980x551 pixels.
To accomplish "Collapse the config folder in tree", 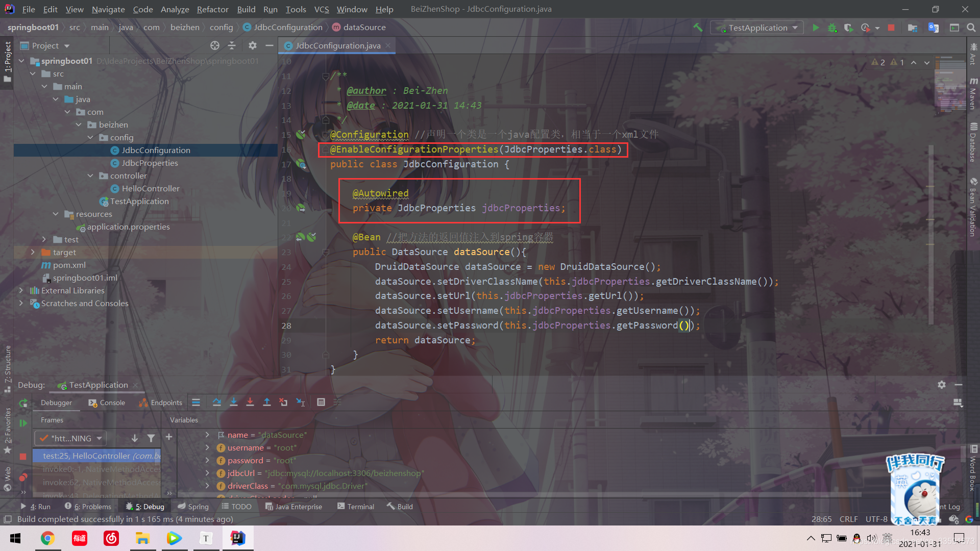I will click(x=90, y=138).
